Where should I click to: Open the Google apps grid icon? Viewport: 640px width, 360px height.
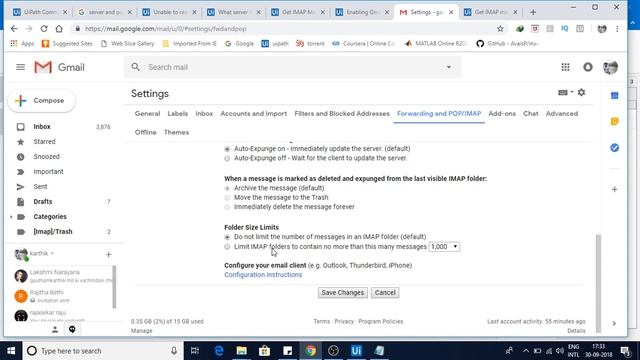pos(565,67)
